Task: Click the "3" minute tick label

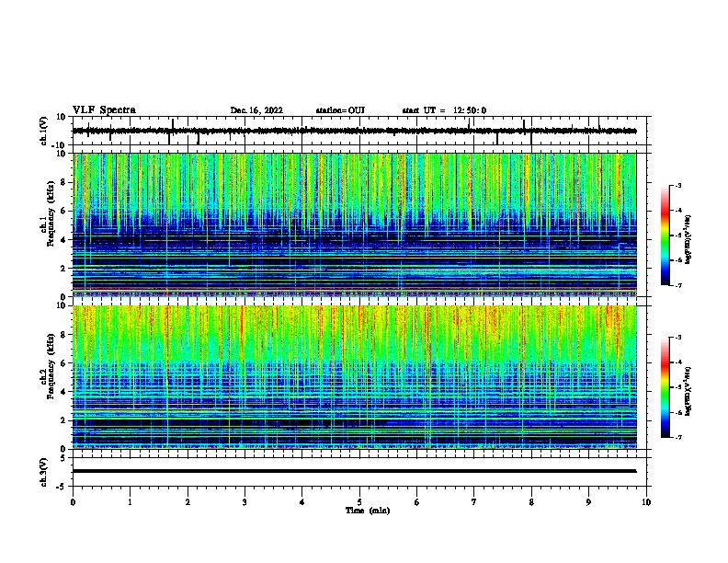Action: pos(245,502)
